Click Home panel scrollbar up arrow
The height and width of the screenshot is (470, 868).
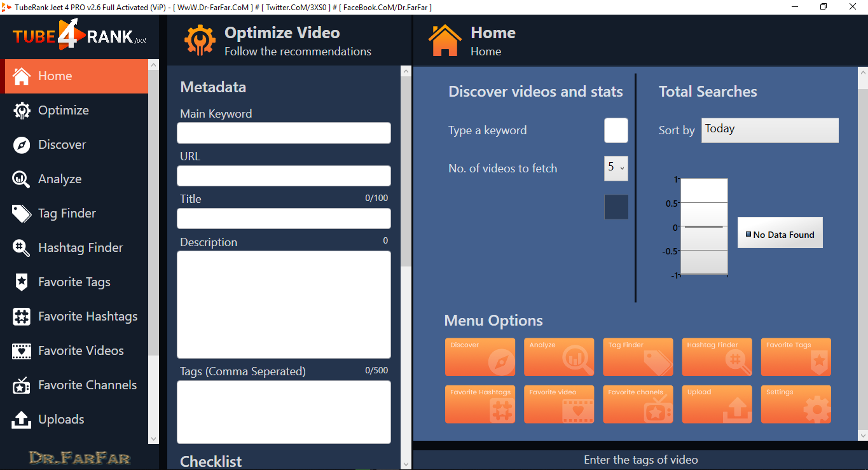(863, 72)
